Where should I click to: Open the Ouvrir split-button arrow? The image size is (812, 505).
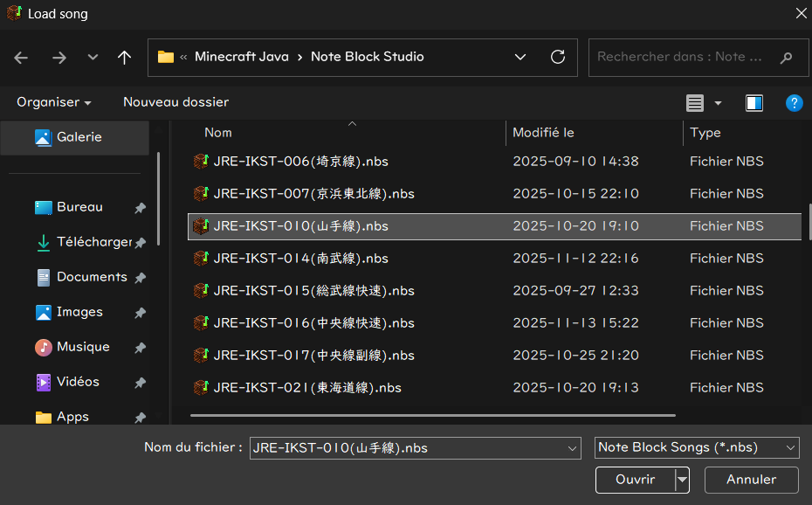coord(683,481)
